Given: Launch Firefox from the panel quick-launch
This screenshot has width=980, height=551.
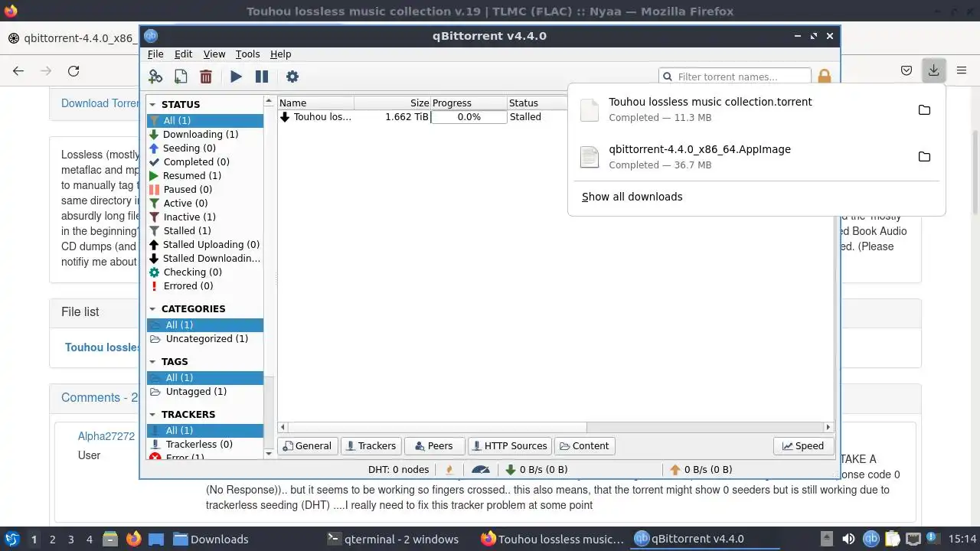Looking at the screenshot, I should point(133,539).
